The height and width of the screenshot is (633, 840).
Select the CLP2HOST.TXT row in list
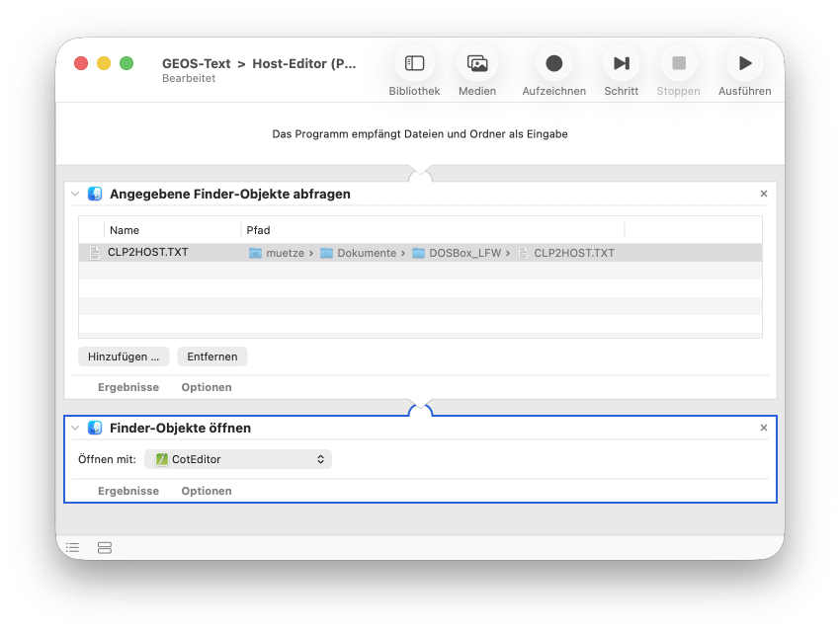coord(148,253)
